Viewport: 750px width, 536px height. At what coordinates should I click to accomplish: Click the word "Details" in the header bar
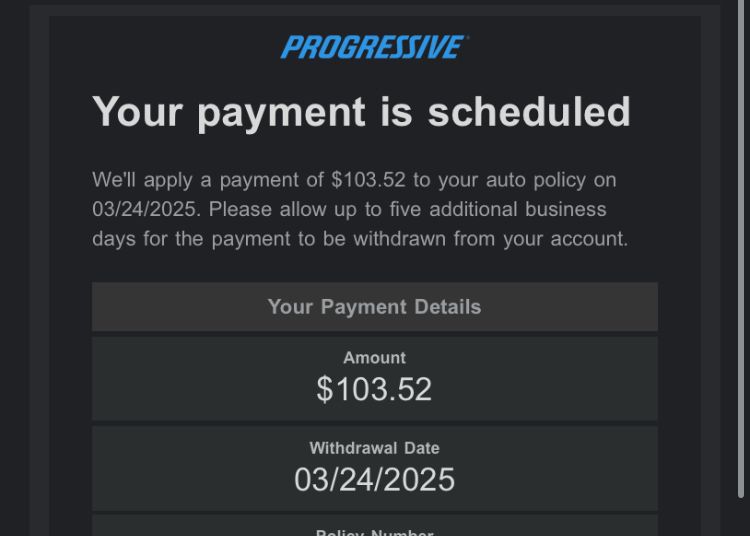[x=448, y=306]
